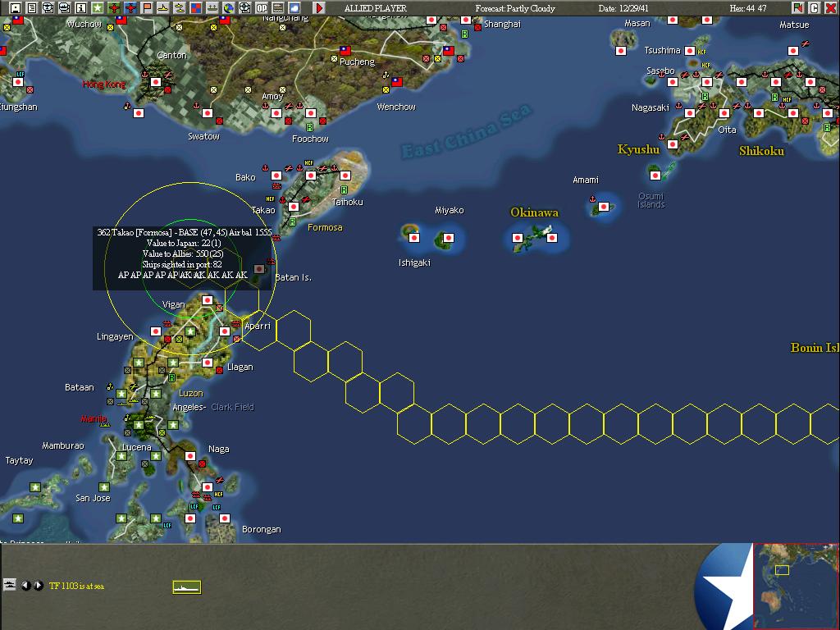
Task: Click the ship silhouettes button bottom left
Action: (x=9, y=584)
